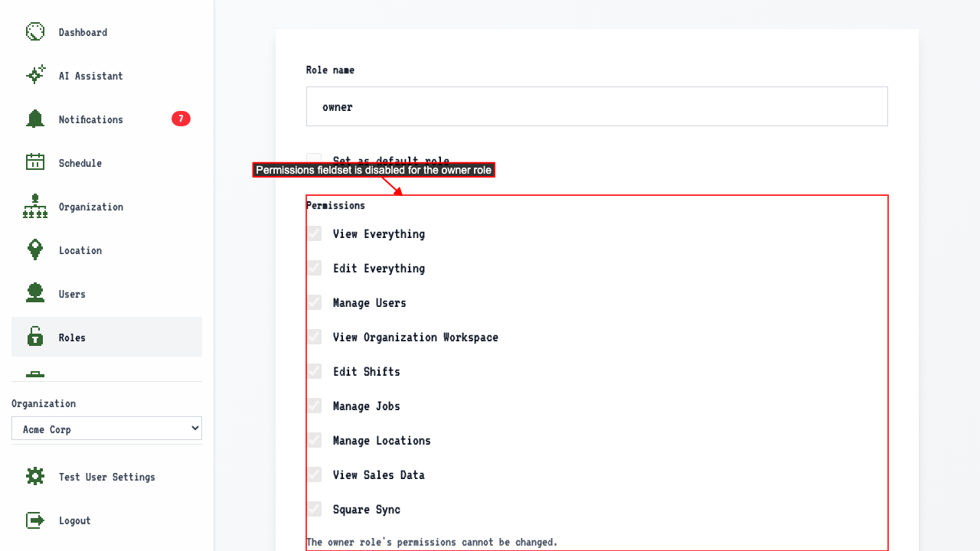The image size is (980, 551).
Task: Navigate to the Organization page
Action: [106, 207]
